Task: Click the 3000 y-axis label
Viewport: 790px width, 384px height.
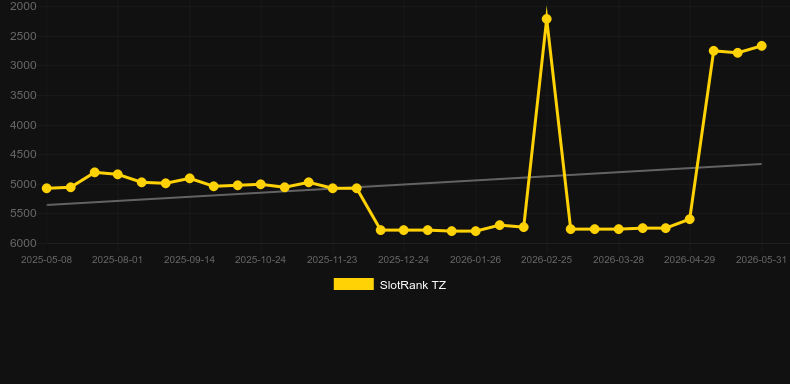Action: coord(23,66)
